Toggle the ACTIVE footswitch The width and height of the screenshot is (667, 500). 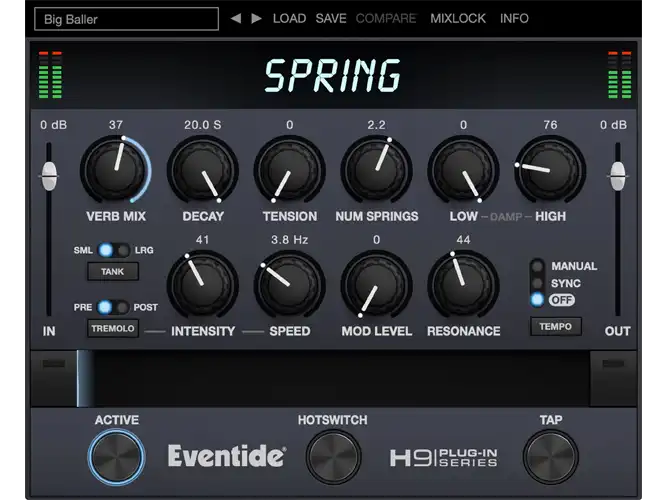coord(117,457)
